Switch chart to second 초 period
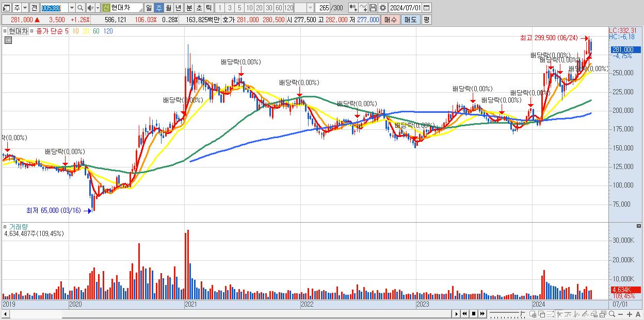The image size is (644, 320). pos(199,8)
